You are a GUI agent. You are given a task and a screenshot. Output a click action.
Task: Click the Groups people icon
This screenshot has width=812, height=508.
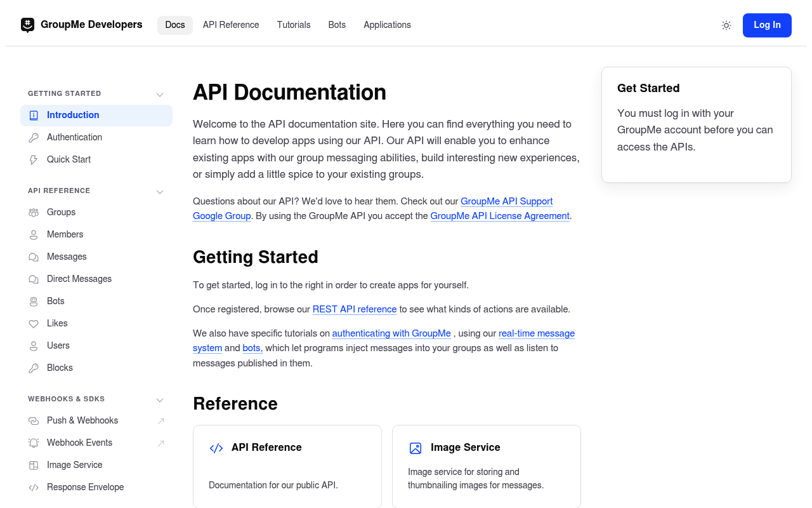(34, 212)
